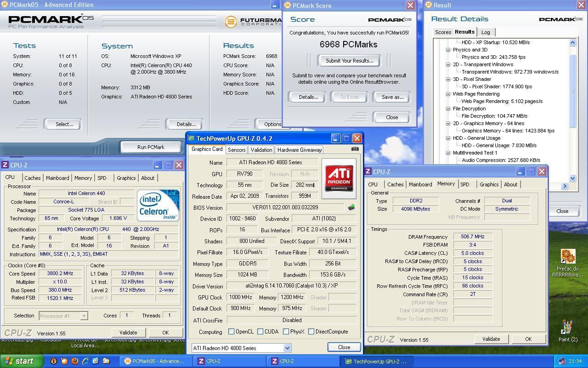Screen dimensions: 588x368
Task: Switch to Sensors tab in GPU-Z
Action: [x=237, y=150]
